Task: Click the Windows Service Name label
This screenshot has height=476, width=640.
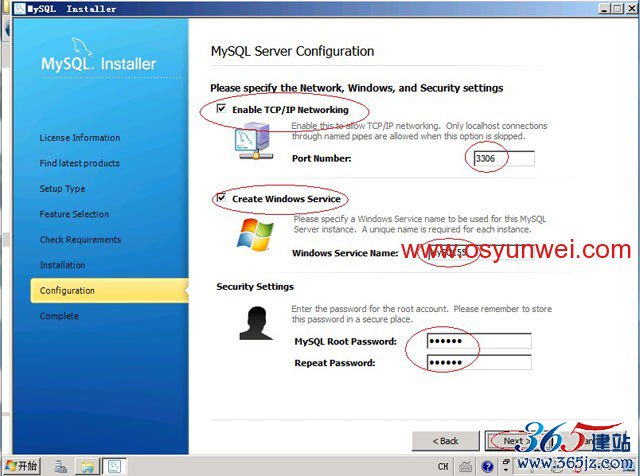Action: click(345, 253)
